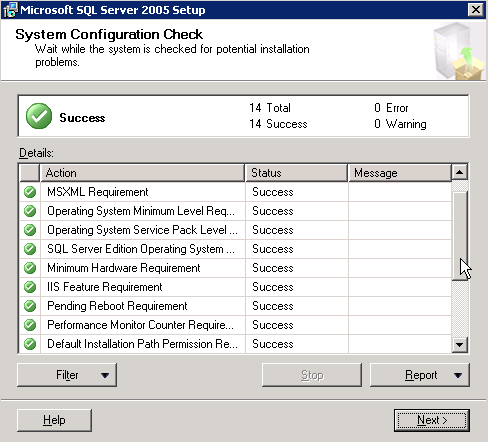Viewport: 488px width, 442px height.
Task: Click the scrollbar down arrow in Details list
Action: tap(460, 344)
